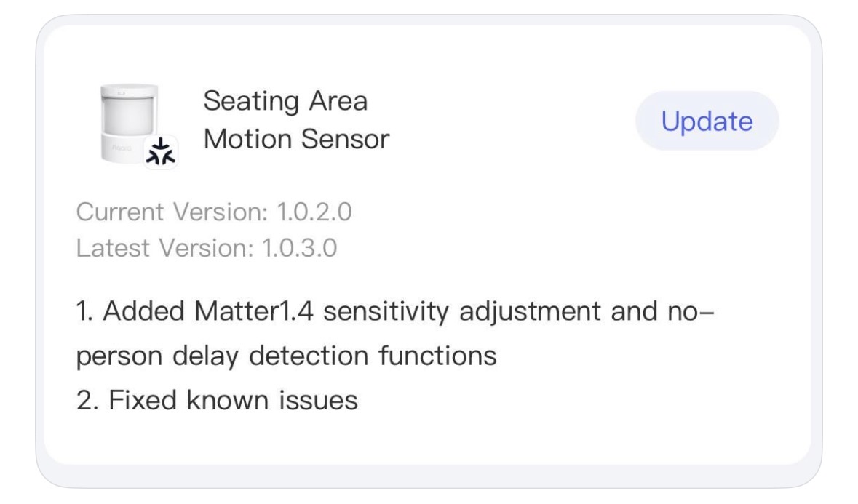858x504 pixels.
Task: Tap the sensor's white dome lens
Action: click(128, 118)
